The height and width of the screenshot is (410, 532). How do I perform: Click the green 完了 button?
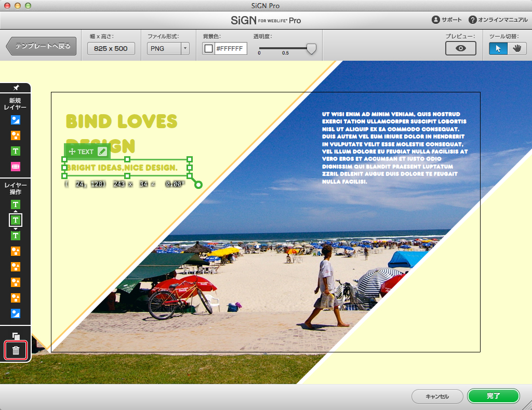click(x=494, y=396)
